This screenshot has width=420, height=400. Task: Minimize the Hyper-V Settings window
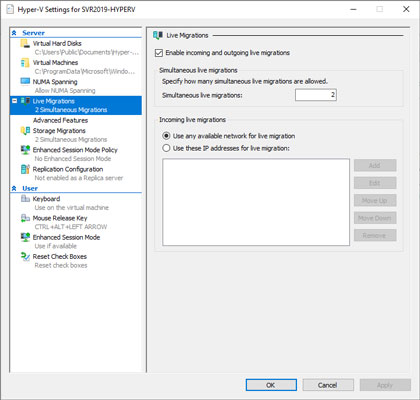coord(354,9)
